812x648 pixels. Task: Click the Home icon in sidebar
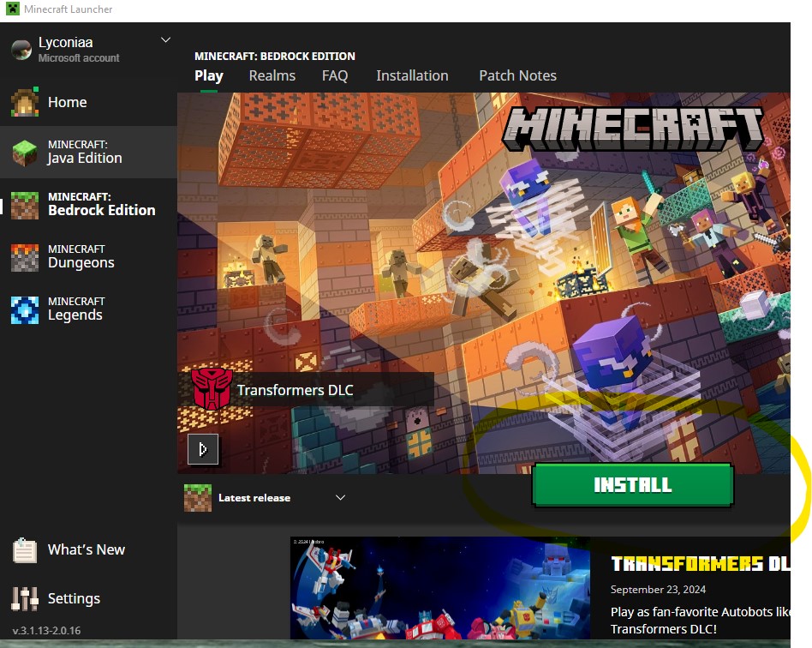25,102
